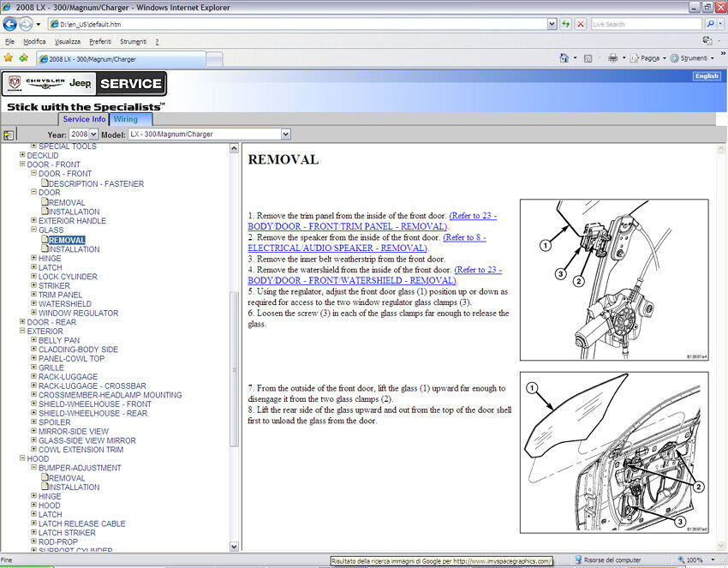Click the Refresh page icon

(566, 24)
